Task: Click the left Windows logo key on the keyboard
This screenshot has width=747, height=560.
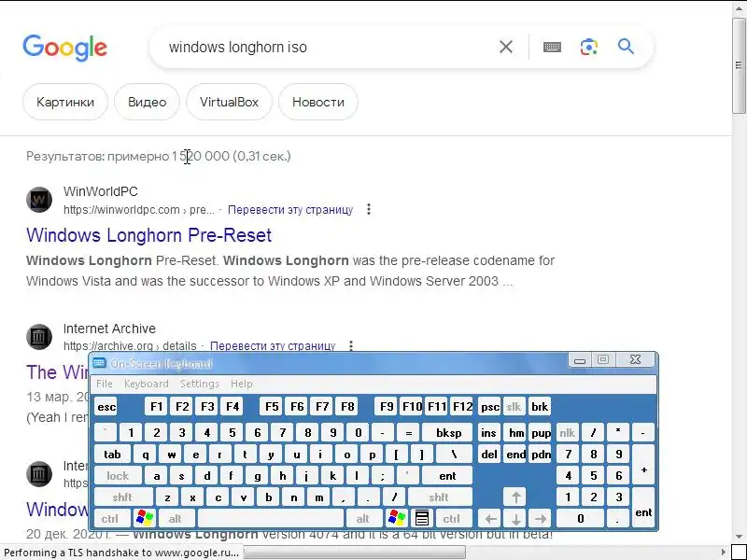Action: pyautogui.click(x=145, y=518)
